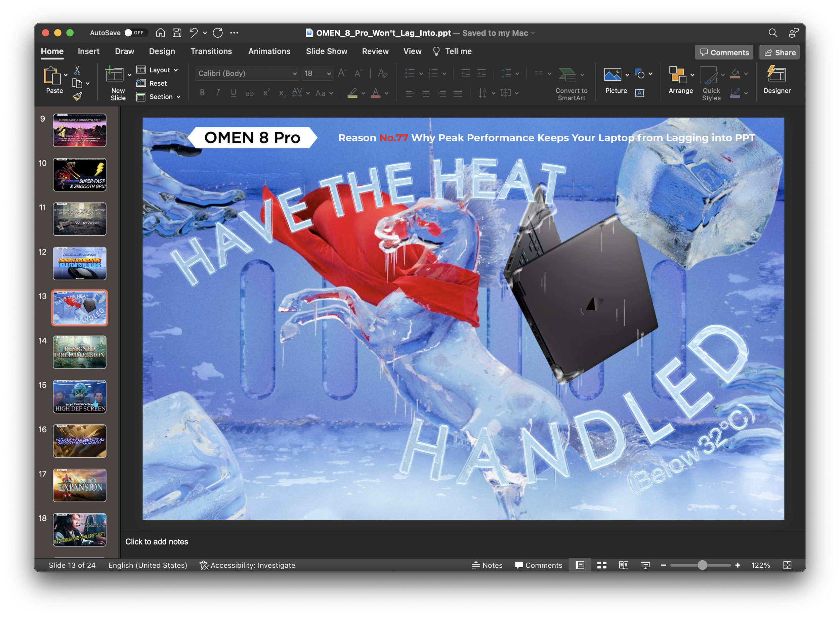The image size is (840, 617).
Task: Open the Animations tab
Action: pyautogui.click(x=269, y=51)
